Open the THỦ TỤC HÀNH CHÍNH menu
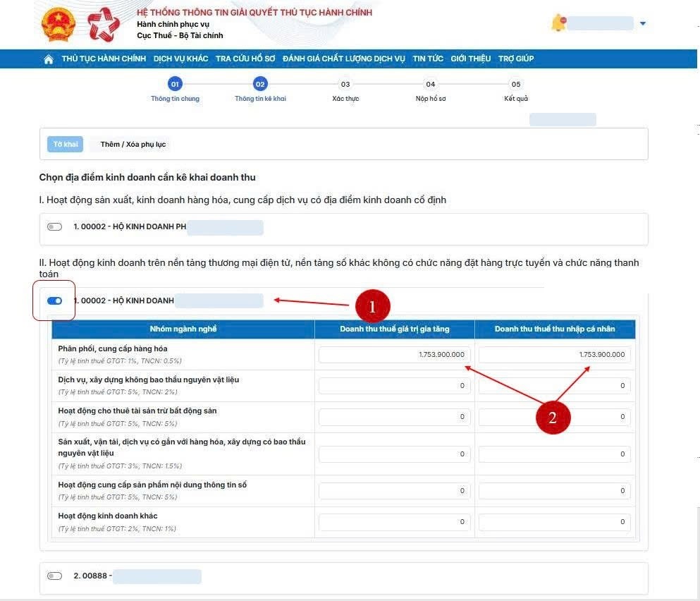 [x=104, y=59]
